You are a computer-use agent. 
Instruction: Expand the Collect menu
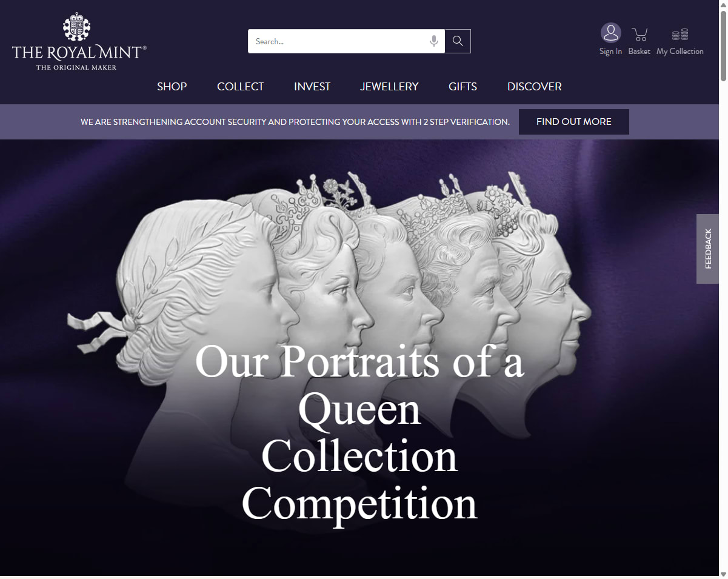tap(241, 87)
